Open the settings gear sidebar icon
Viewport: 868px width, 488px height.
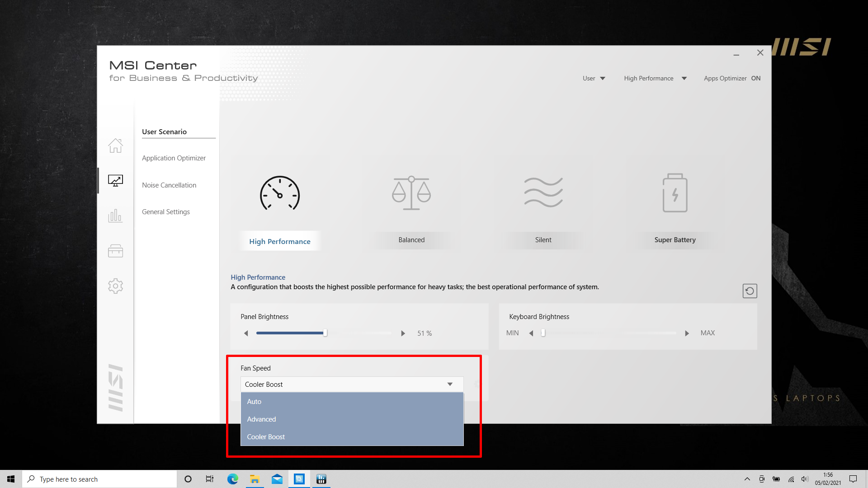(115, 286)
